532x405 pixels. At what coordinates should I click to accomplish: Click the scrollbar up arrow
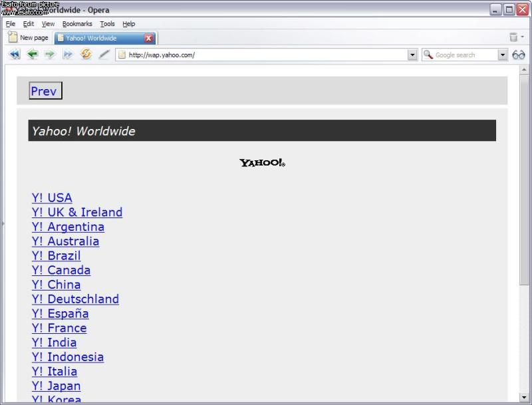click(524, 70)
